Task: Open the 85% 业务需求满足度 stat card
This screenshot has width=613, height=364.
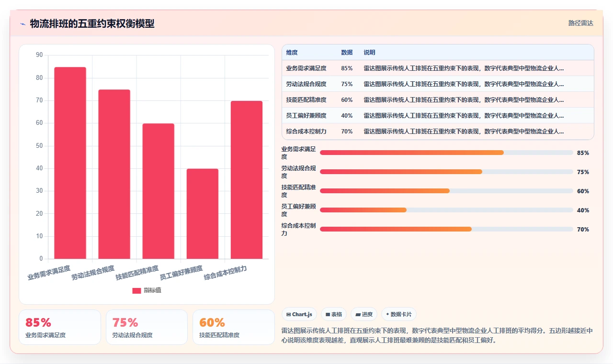Action: [60, 327]
